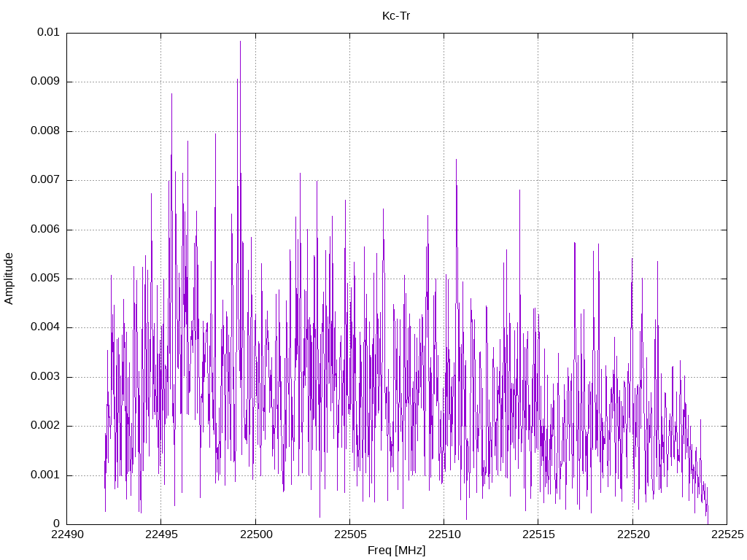The height and width of the screenshot is (560, 747).
Task: Click the y-axis tick value 0.001
Action: pyautogui.click(x=45, y=475)
